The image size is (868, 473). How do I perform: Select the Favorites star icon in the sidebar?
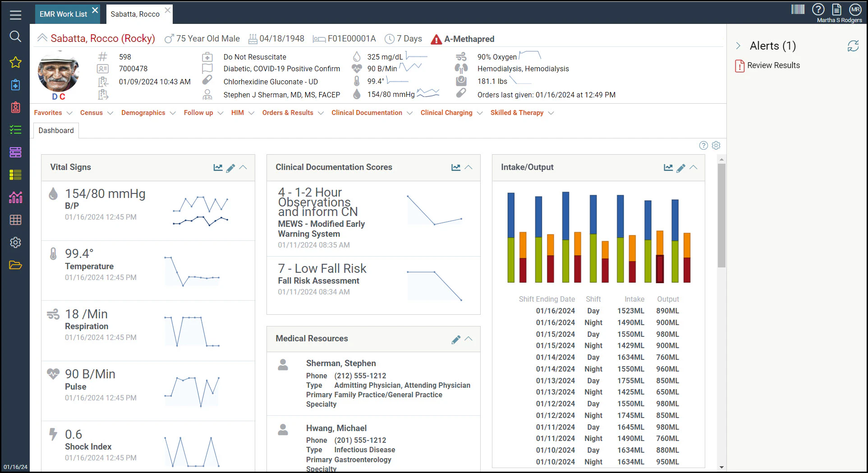pyautogui.click(x=15, y=63)
